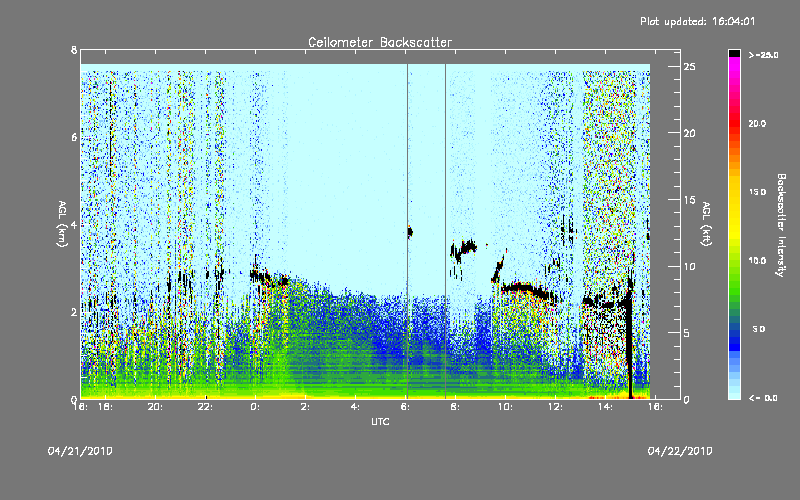Viewport: 800px width, 500px height.
Task: Click the "2:" UTC time tick label
Action: pos(305,407)
